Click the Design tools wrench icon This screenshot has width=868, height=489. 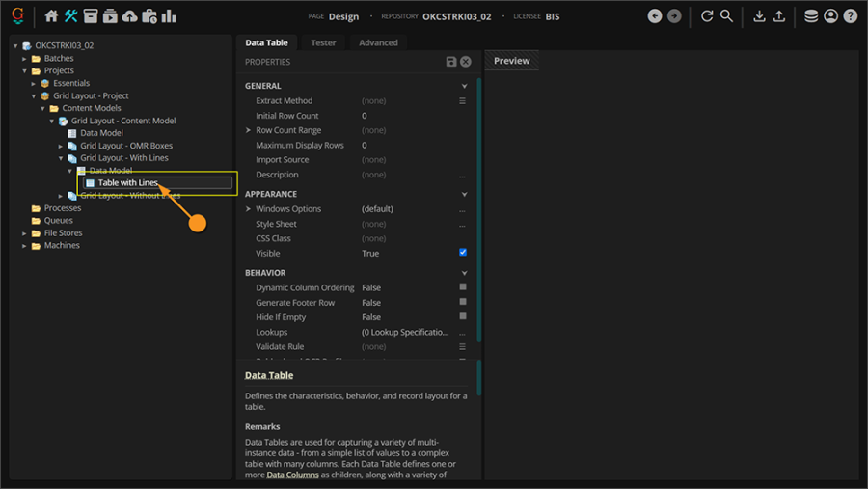(x=71, y=16)
